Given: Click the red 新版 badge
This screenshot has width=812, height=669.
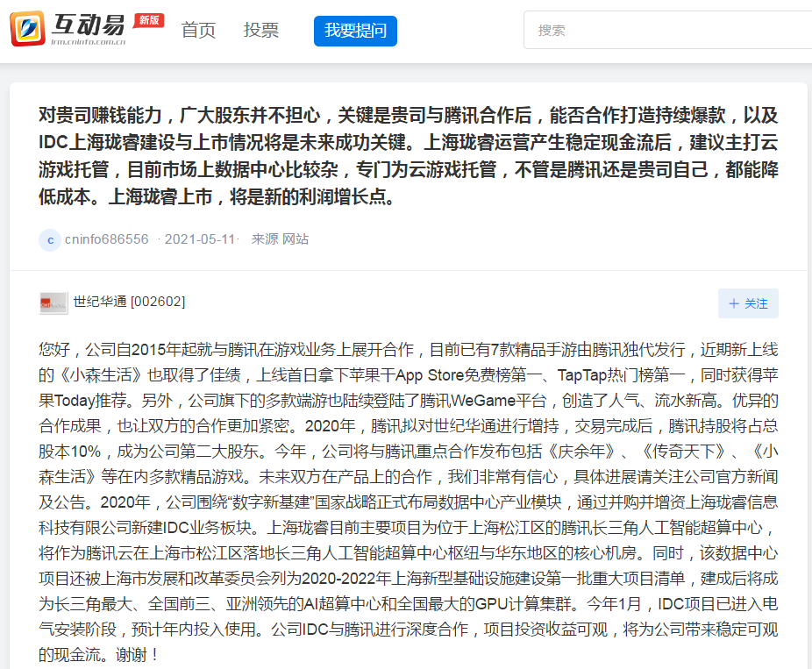Looking at the screenshot, I should (148, 19).
